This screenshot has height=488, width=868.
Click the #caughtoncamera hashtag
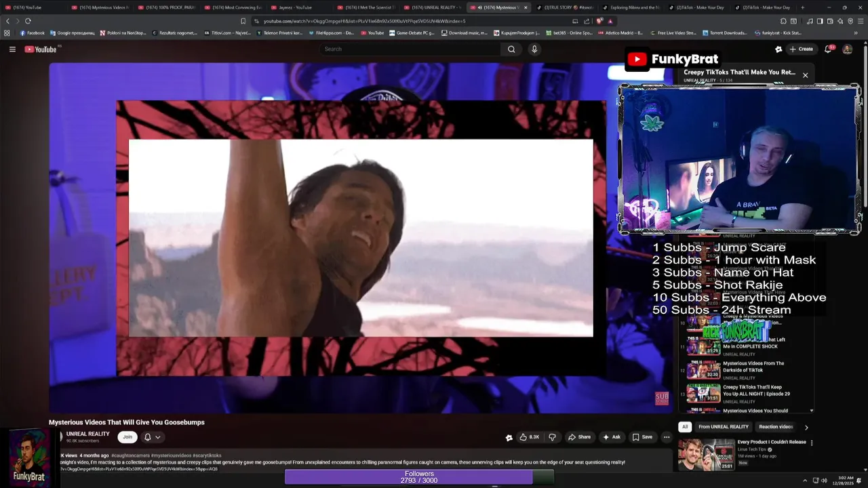[130, 455]
